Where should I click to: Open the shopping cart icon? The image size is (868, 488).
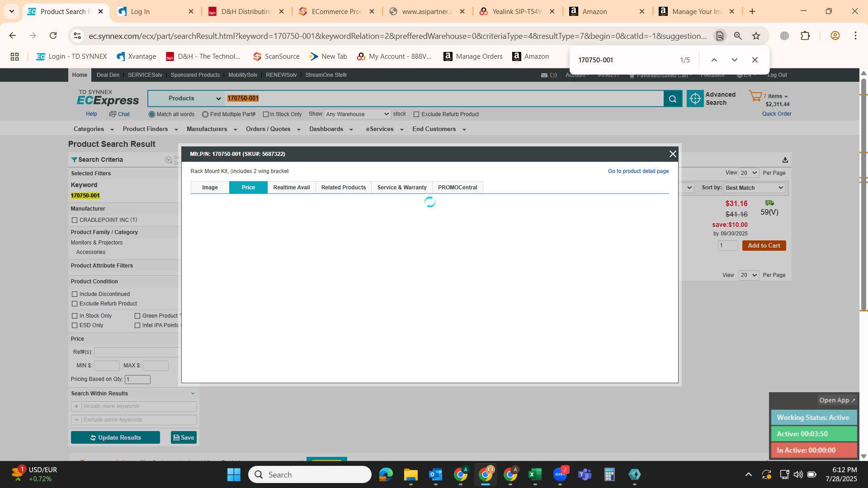point(755,96)
